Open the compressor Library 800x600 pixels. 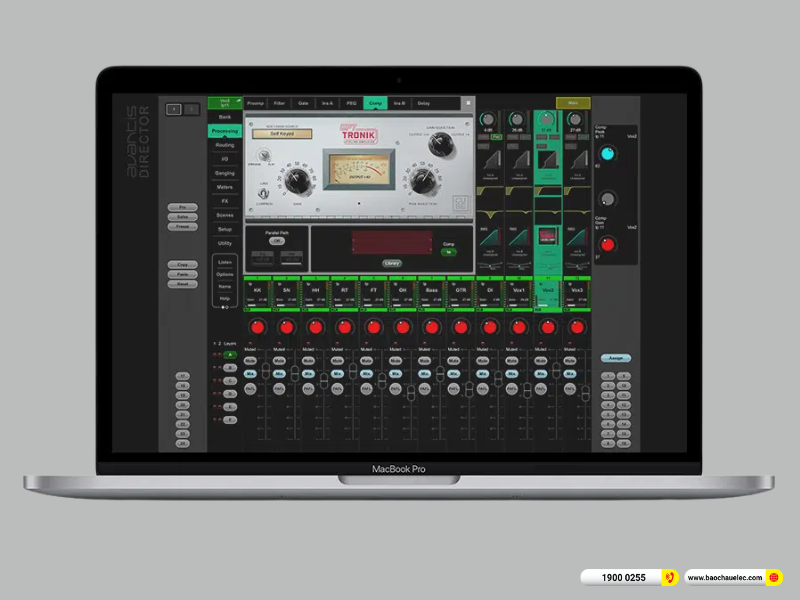pos(392,264)
